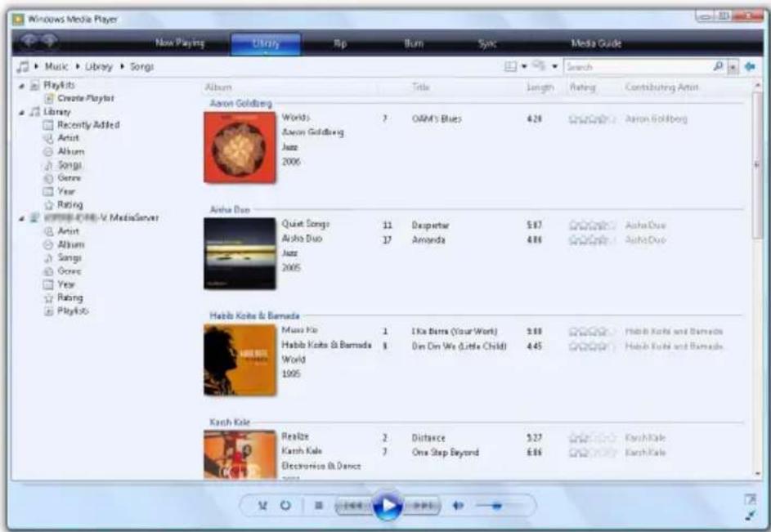Sort by the Title column header
This screenshot has height=532, width=771.
click(421, 87)
